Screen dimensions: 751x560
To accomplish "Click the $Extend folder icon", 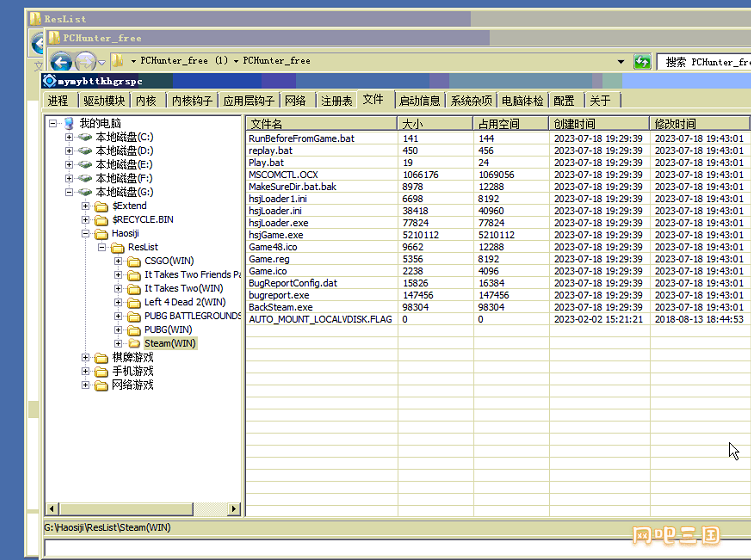I will pyautogui.click(x=101, y=206).
